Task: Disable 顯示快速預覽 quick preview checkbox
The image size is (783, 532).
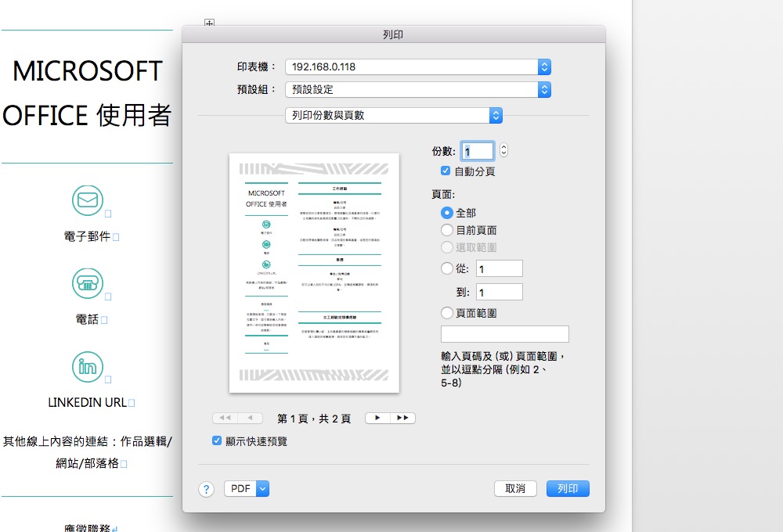Action: 217,441
